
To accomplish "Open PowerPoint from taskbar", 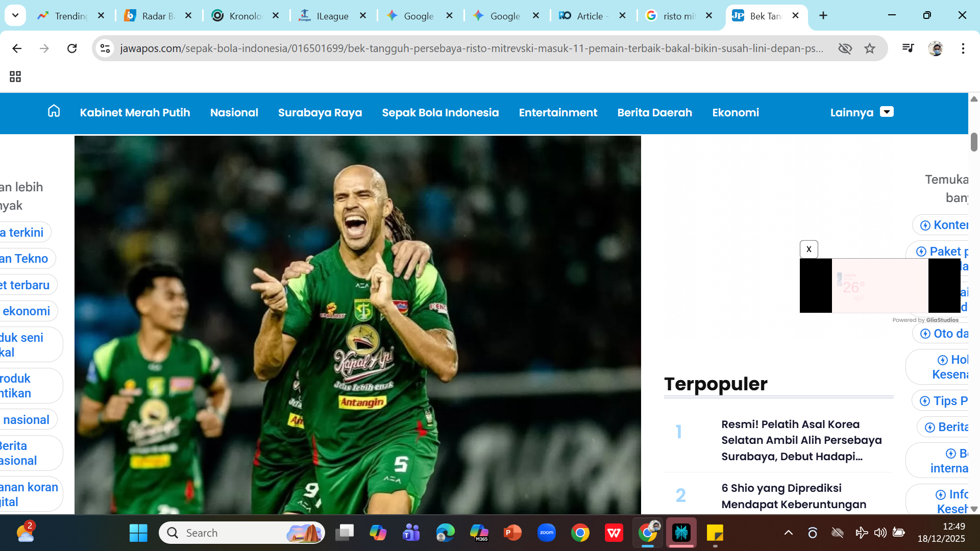I will click(512, 533).
